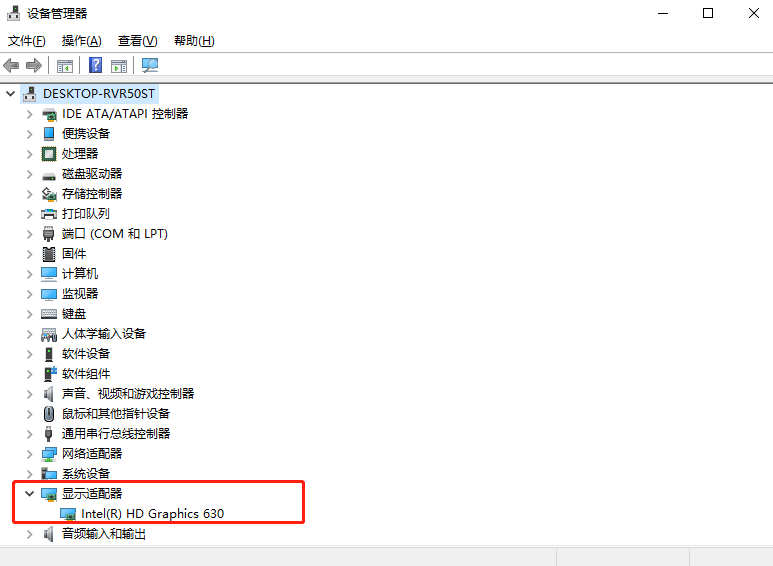773x566 pixels.
Task: Select the 端口 (COM 和 LPT) label
Action: (x=115, y=234)
